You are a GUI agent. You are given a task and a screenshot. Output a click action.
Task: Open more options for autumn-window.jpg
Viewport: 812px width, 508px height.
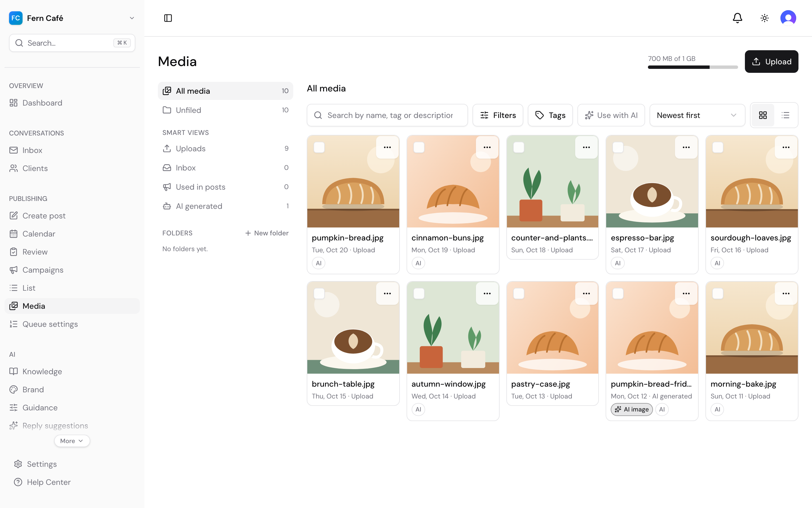487,294
